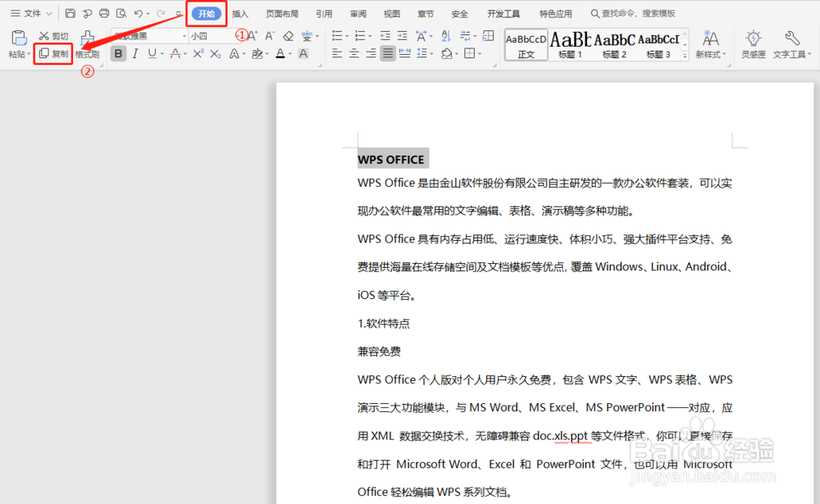Image resolution: width=820 pixels, height=504 pixels.
Task: Click the distributed alignment icon
Action: 405,53
